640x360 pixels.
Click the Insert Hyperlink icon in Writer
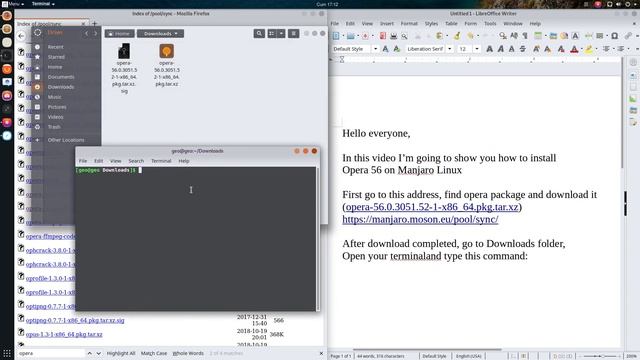pos(628,36)
